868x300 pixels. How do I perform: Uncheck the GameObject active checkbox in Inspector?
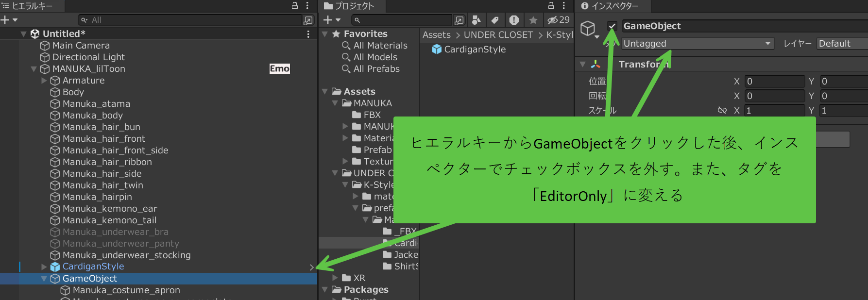[x=612, y=26]
